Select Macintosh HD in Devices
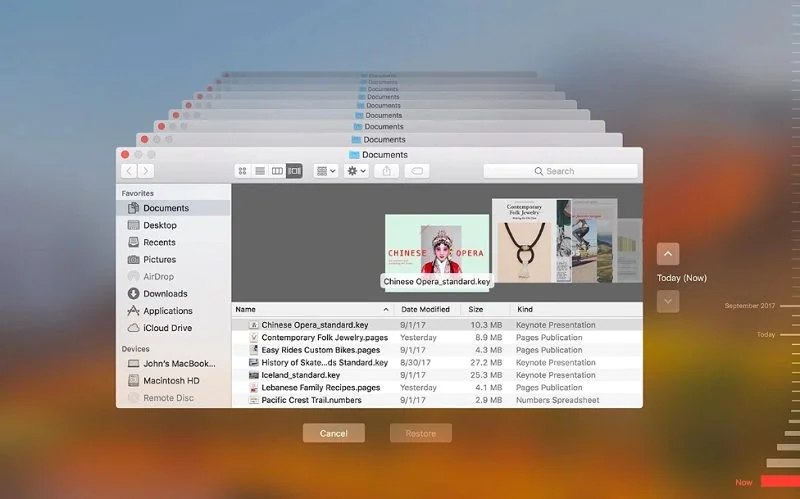 pos(173,381)
